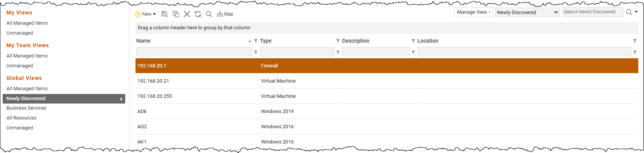Open the Map view
This screenshot has width=644, height=153.
click(225, 14)
